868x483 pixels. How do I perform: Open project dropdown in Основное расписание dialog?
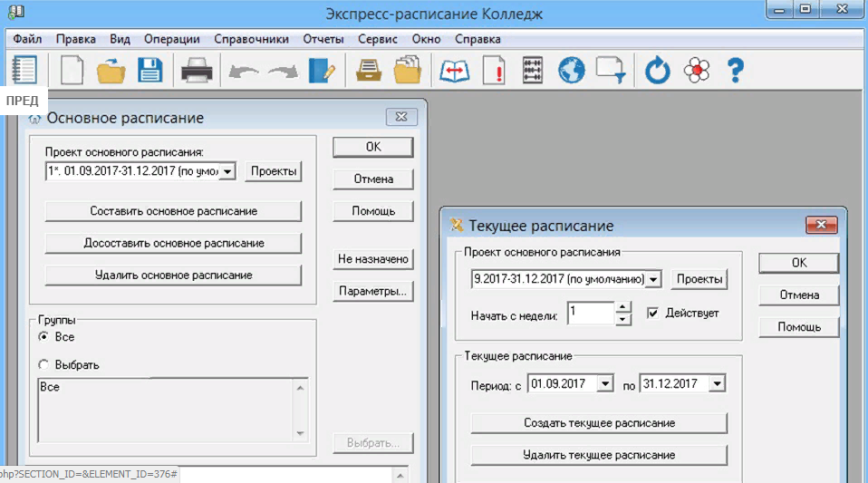[227, 171]
